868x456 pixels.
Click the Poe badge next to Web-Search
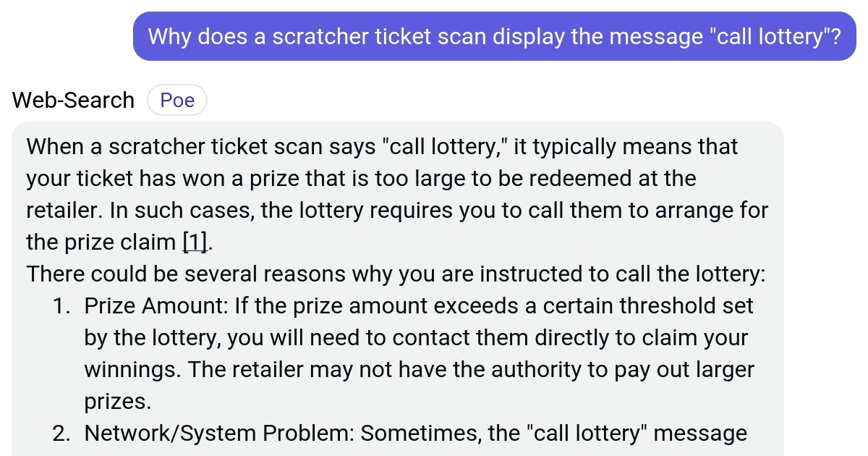point(177,100)
